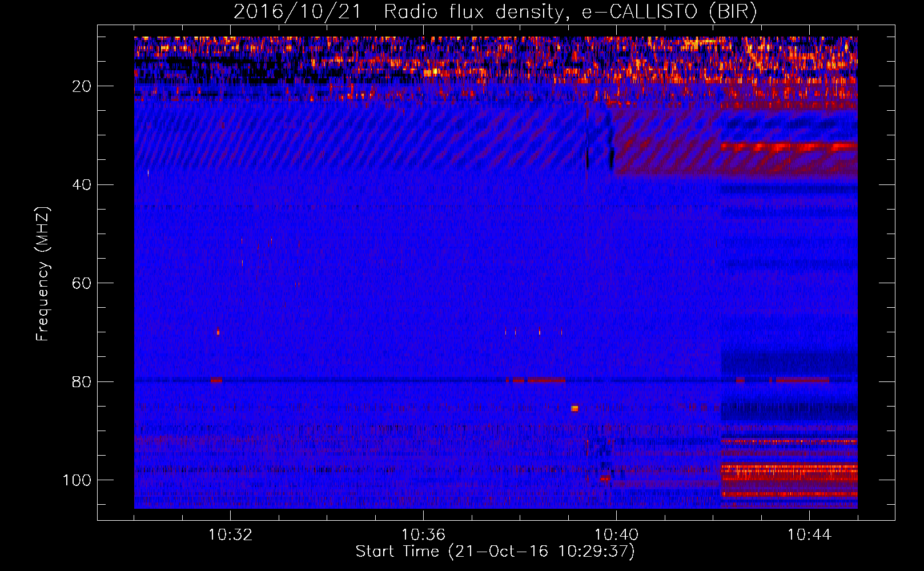Click the 'Frequency (MHZ)' axis label
Image resolution: width=924 pixels, height=571 pixels.
point(43,274)
